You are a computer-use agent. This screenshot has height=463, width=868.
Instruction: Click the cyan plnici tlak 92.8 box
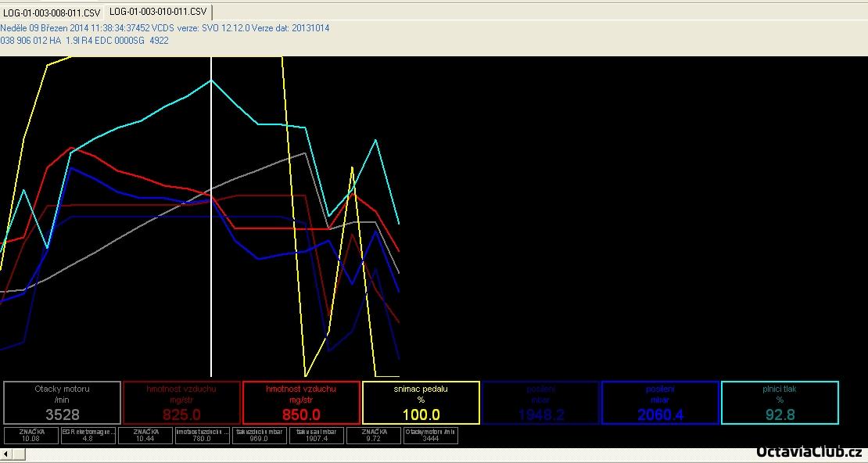pyautogui.click(x=780, y=403)
